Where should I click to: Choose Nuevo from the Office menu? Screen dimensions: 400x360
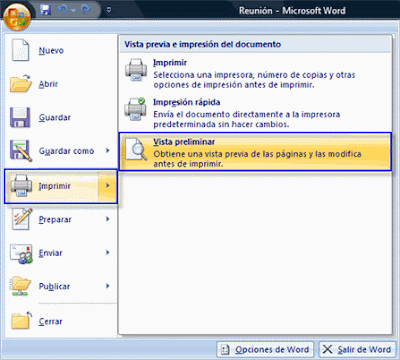tap(61, 50)
